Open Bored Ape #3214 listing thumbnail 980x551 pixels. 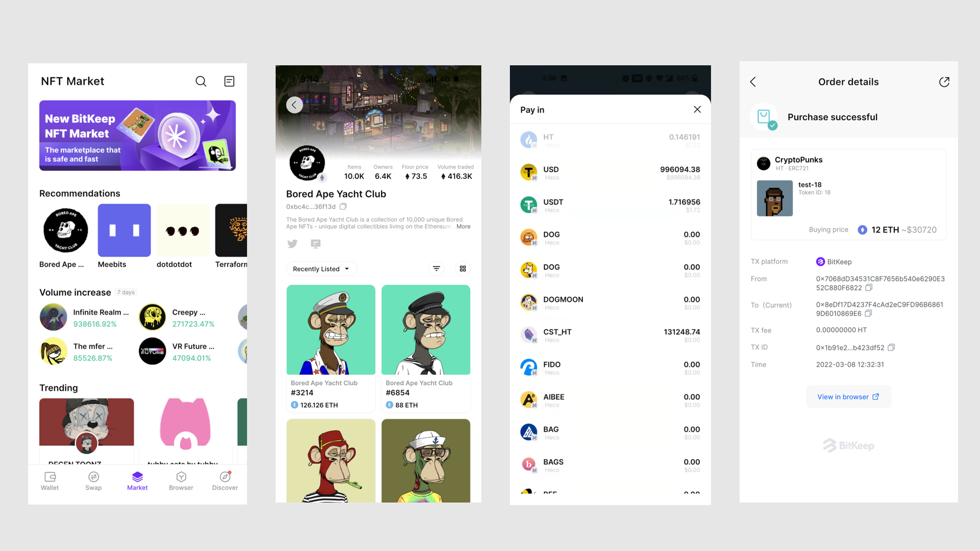coord(331,330)
